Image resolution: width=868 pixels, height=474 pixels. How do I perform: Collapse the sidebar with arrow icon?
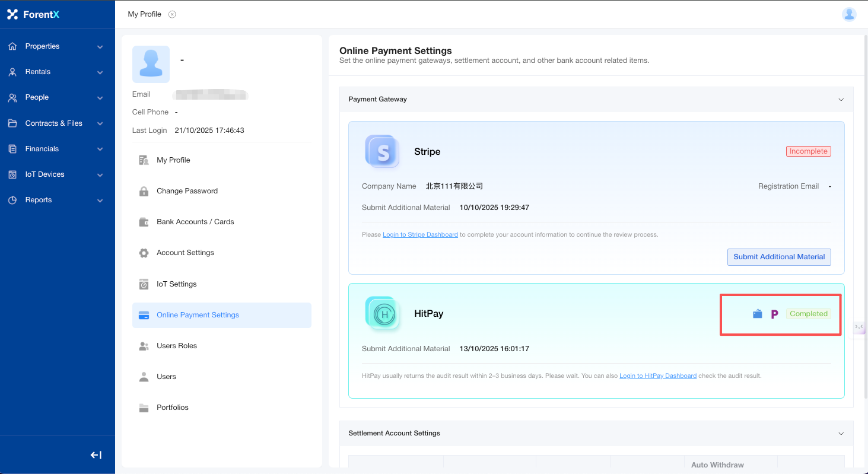tap(96, 455)
